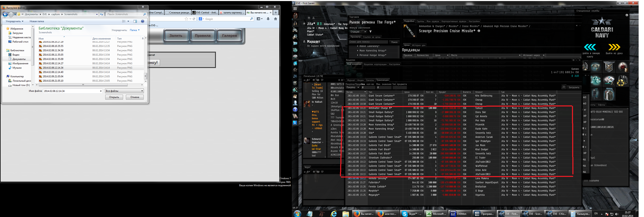The image size is (644, 217).
Task: Click the station info icon above Caldari Navy
Action: point(627,15)
